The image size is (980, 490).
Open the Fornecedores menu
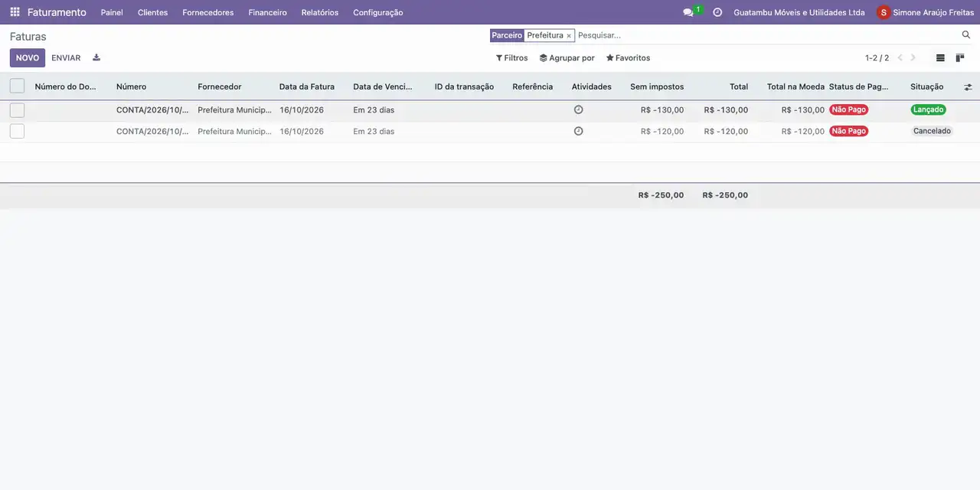click(x=208, y=12)
